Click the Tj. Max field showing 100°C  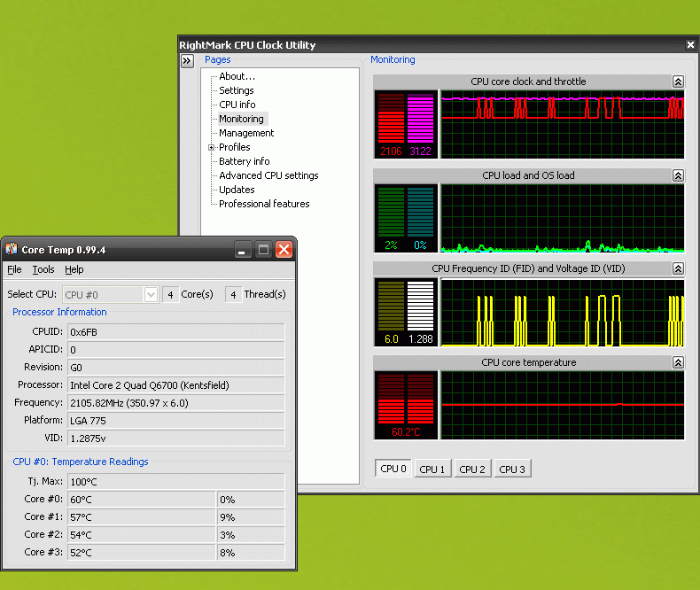click(x=176, y=482)
